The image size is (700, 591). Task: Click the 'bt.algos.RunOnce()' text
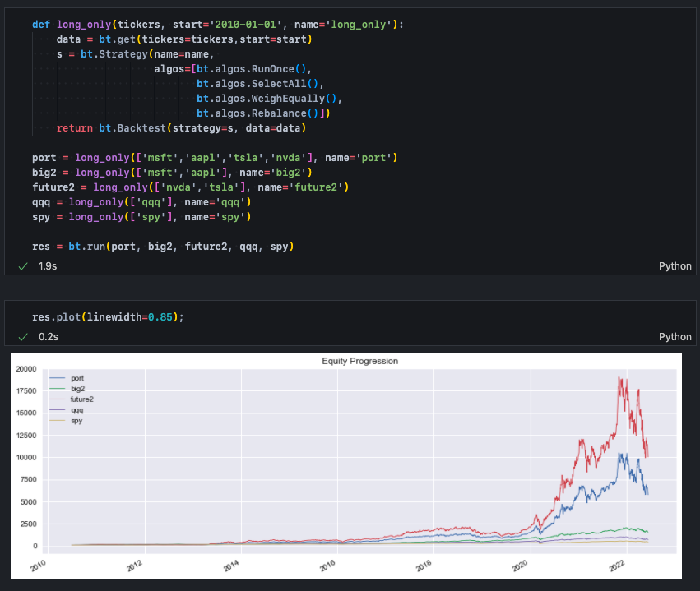click(252, 69)
